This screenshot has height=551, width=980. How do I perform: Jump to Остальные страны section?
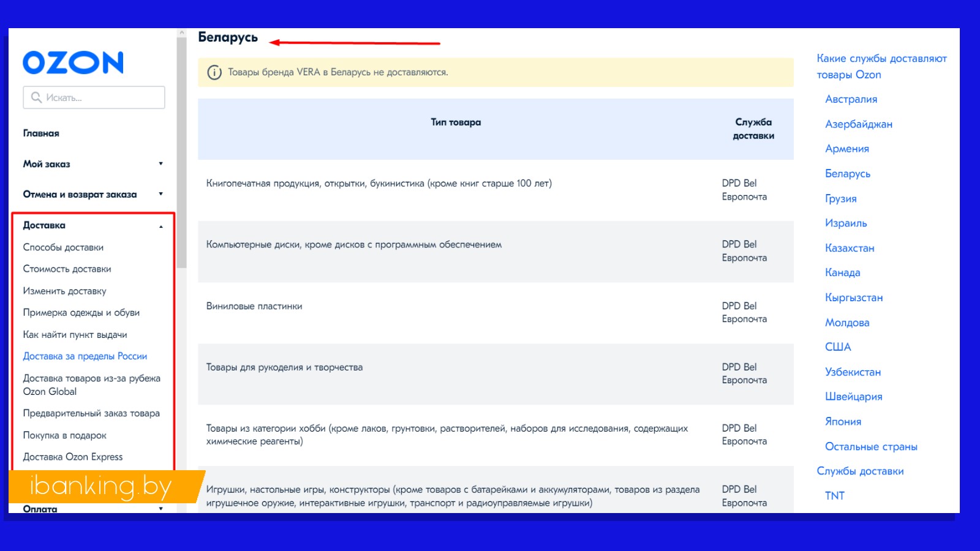[871, 446]
